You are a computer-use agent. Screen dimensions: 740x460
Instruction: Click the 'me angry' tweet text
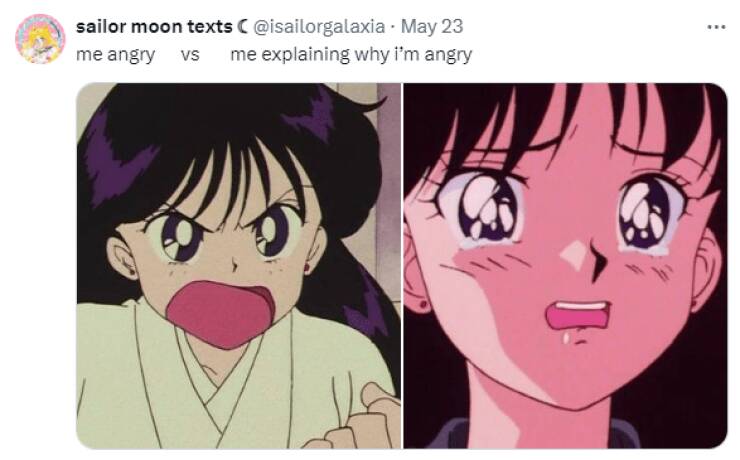[x=115, y=55]
